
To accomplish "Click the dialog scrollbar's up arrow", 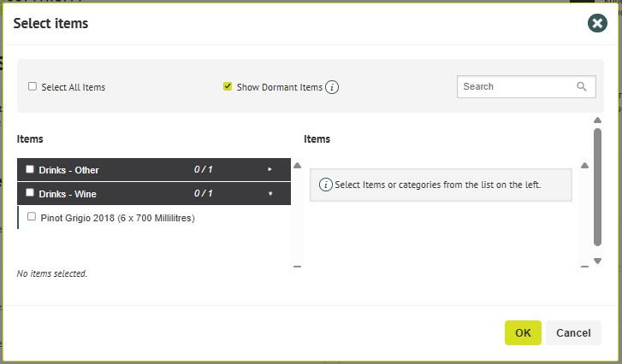I will (597, 121).
